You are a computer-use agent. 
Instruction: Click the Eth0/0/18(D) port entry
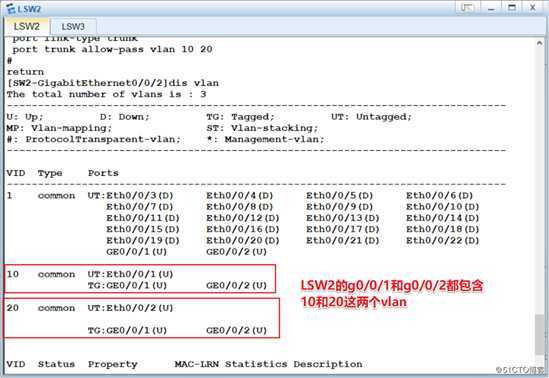[x=443, y=229]
